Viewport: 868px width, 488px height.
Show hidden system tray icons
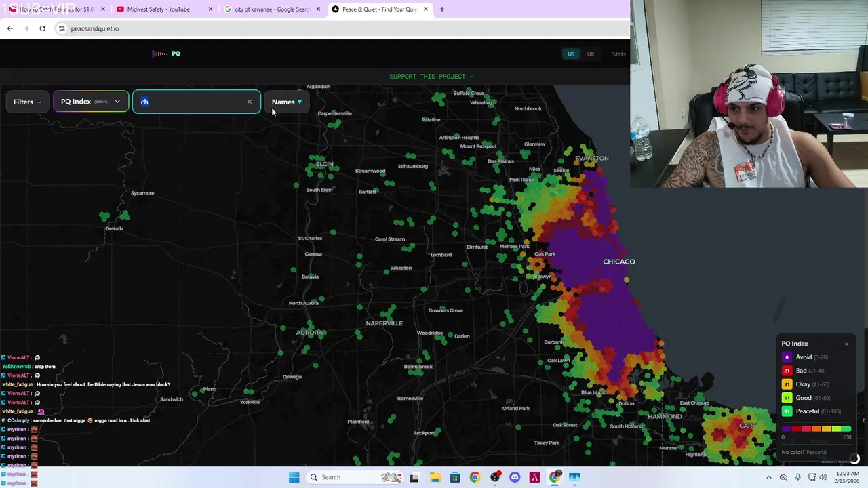(x=768, y=477)
